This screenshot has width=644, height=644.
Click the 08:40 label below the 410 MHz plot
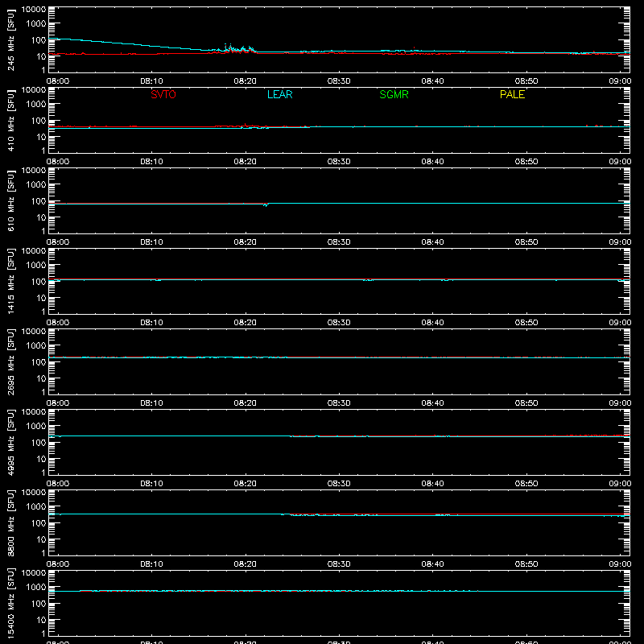coord(432,162)
